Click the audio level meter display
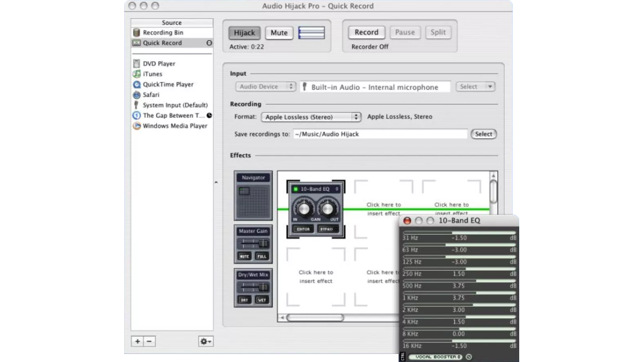 tap(311, 33)
